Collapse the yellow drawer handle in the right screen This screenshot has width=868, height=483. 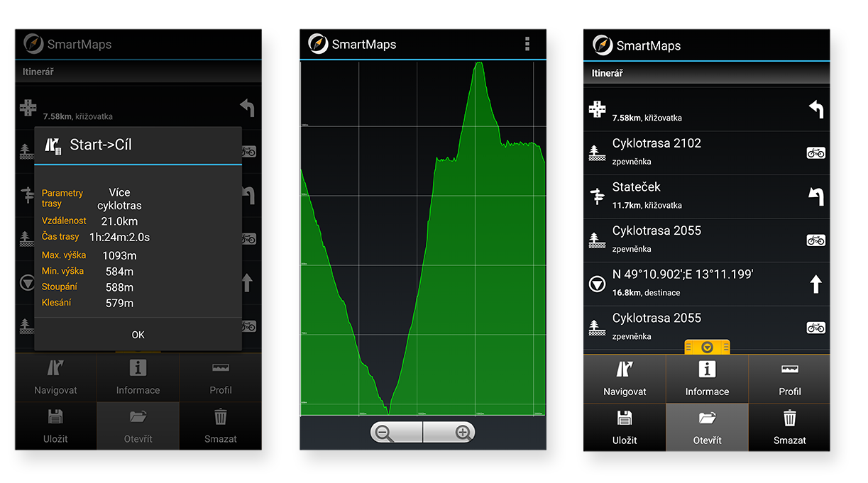707,347
